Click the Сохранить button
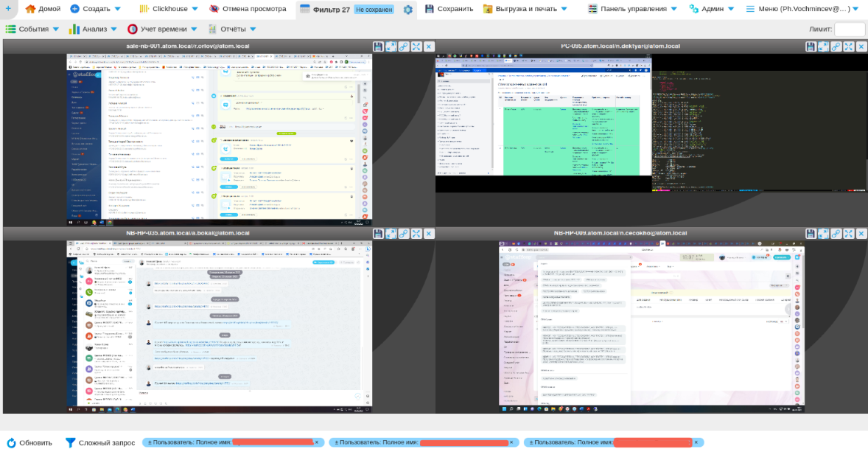 click(449, 9)
